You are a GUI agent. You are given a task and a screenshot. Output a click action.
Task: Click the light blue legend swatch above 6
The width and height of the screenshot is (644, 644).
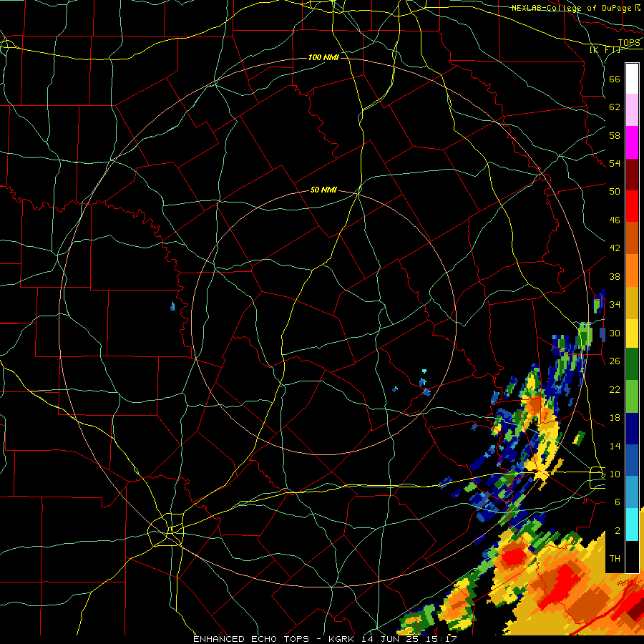pyautogui.click(x=632, y=492)
